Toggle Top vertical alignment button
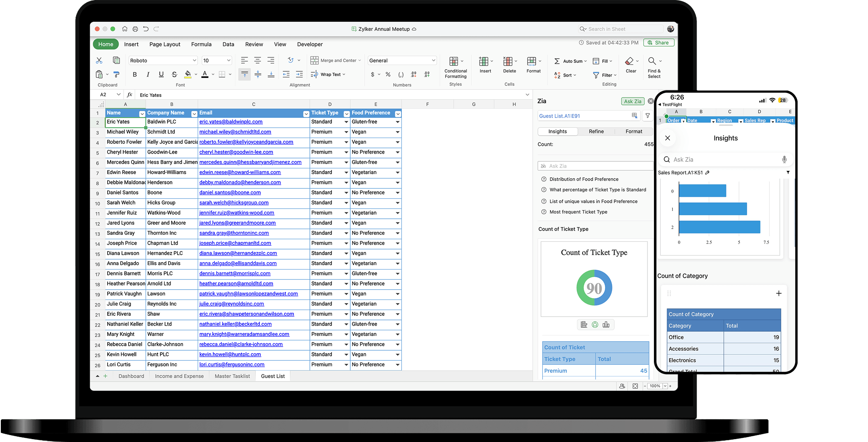Viewport: 868px width, 442px height. [244, 74]
